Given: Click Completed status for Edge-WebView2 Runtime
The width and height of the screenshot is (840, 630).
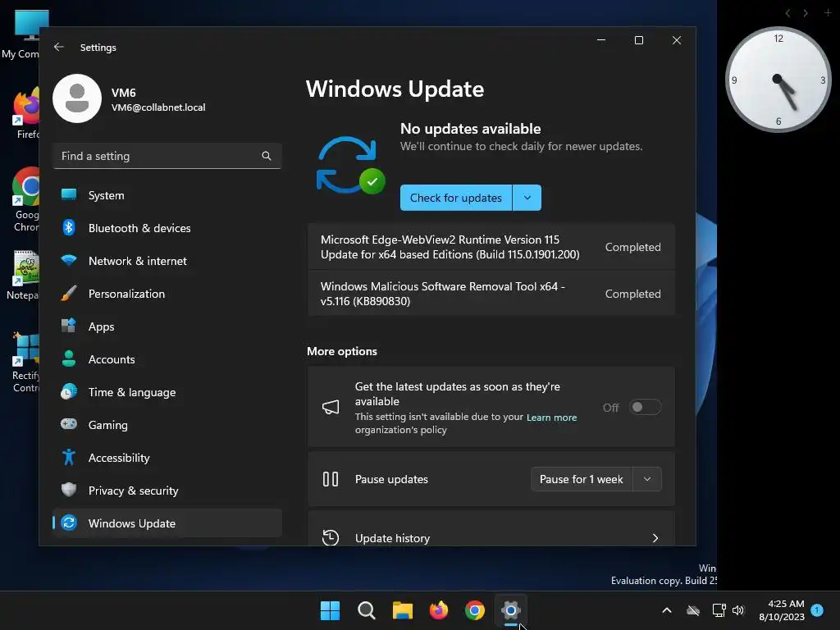Looking at the screenshot, I should coord(632,247).
